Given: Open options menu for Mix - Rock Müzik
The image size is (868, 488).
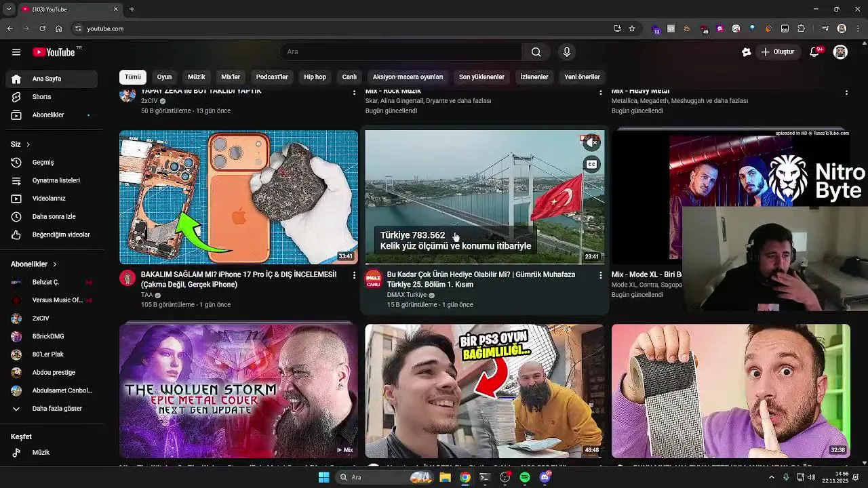Looking at the screenshot, I should click(x=600, y=92).
